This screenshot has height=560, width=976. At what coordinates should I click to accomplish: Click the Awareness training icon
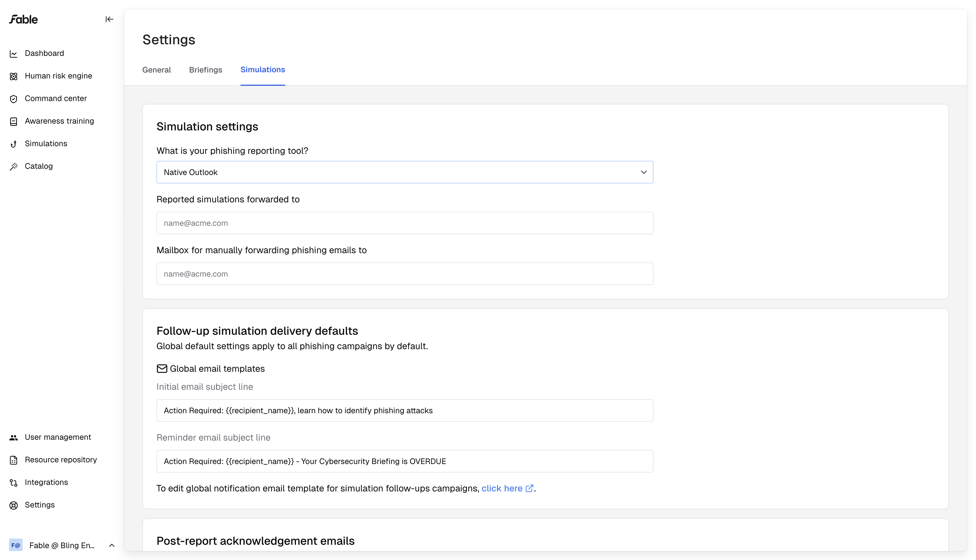(14, 122)
